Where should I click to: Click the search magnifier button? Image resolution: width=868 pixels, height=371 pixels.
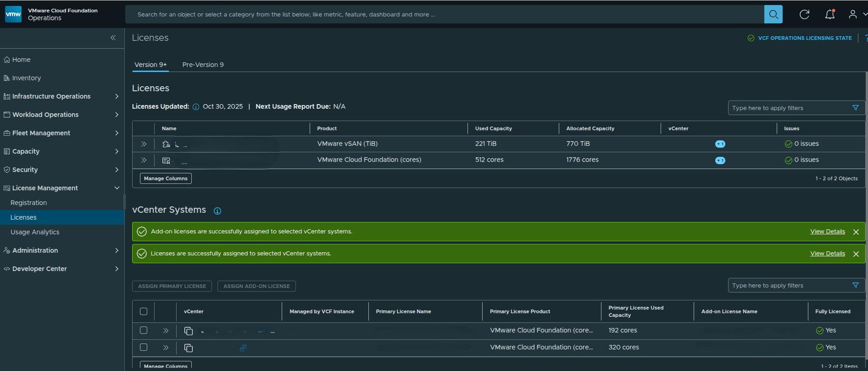coord(773,14)
